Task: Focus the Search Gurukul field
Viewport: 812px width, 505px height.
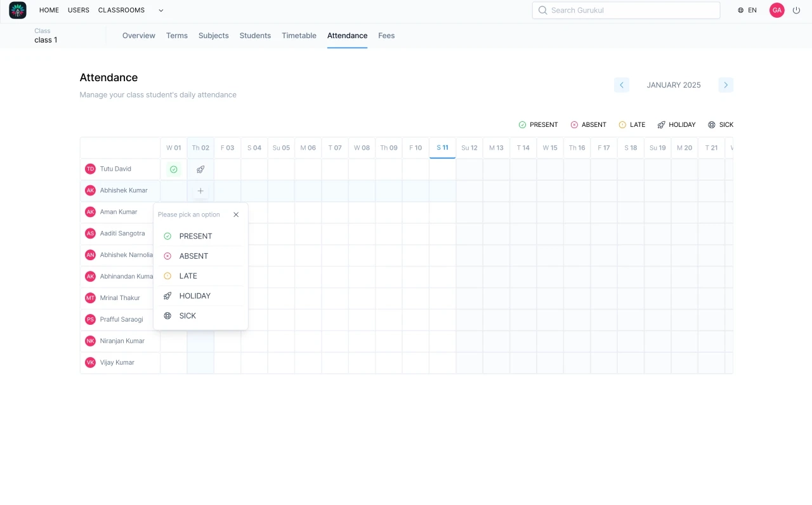Action: (x=626, y=10)
